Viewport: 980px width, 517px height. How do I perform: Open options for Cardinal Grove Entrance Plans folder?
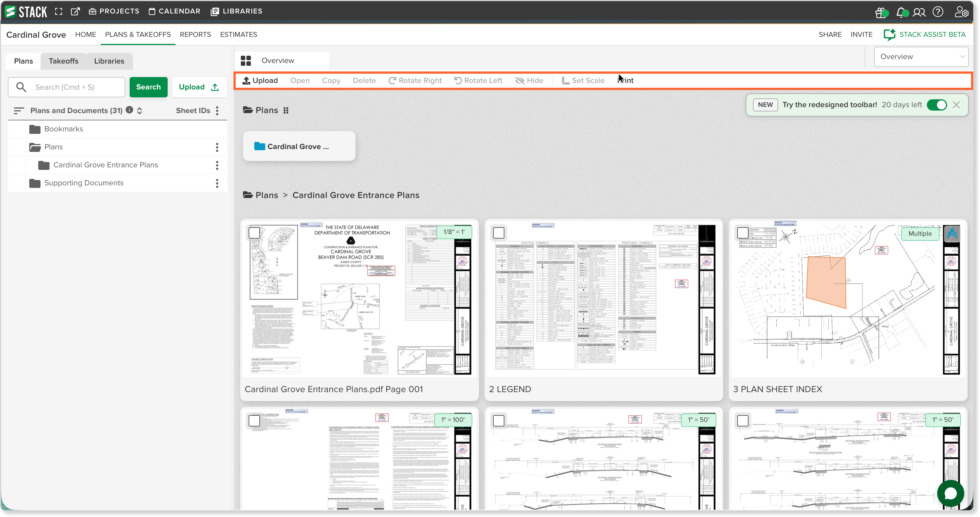pyautogui.click(x=217, y=165)
